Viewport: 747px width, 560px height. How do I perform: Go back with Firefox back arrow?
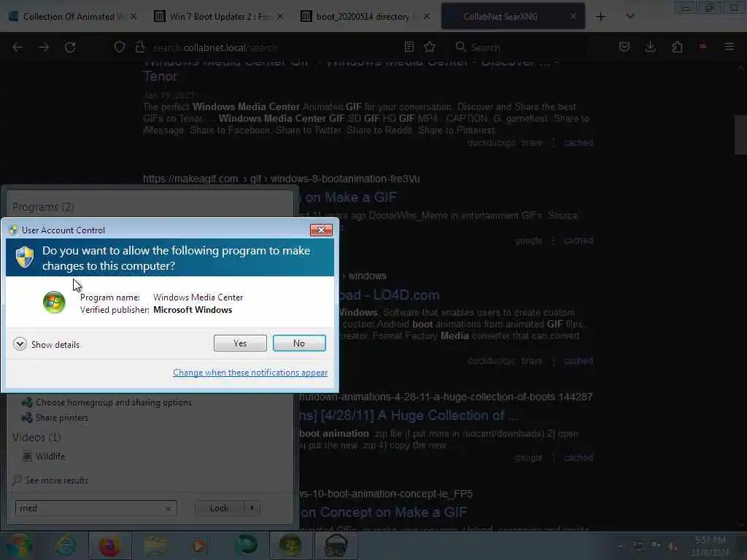(18, 47)
